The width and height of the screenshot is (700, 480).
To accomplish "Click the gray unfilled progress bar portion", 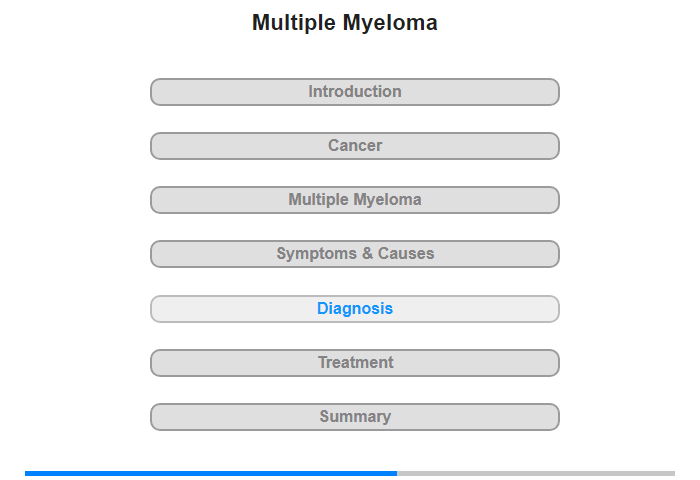I will click(x=535, y=473).
